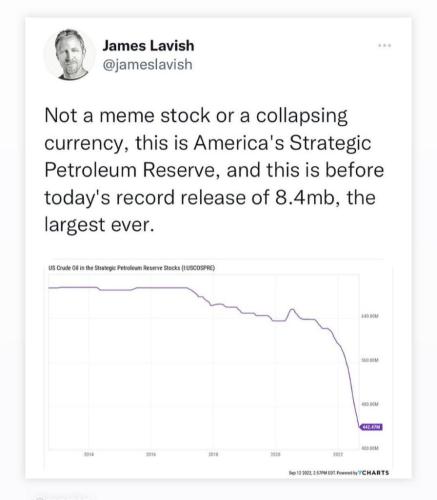Click the 2022 label on the x-axis
437x500 pixels.
338,454
